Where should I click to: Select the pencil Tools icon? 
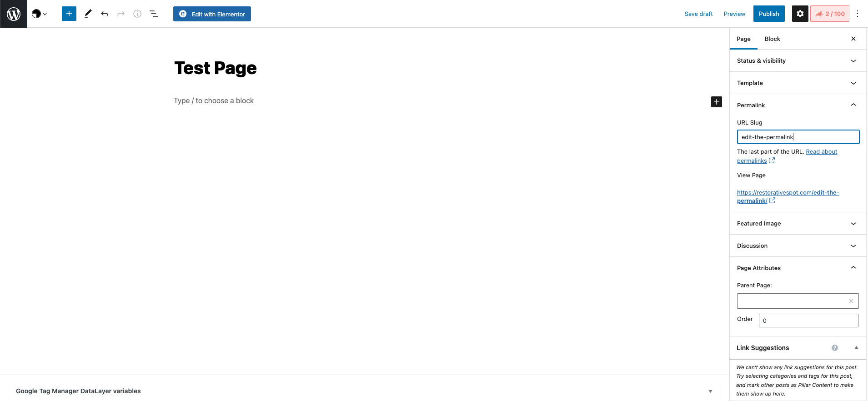(88, 14)
